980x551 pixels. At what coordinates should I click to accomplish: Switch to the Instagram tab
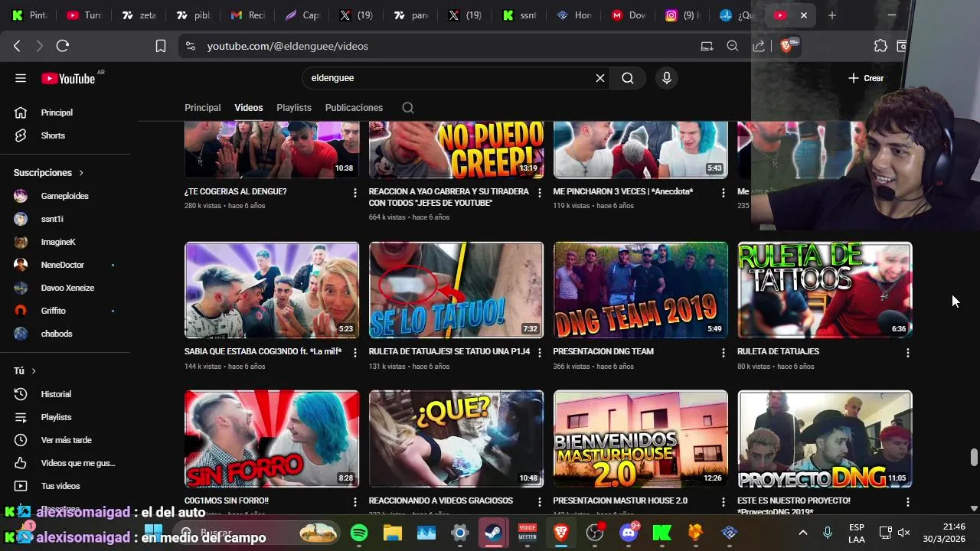click(681, 15)
